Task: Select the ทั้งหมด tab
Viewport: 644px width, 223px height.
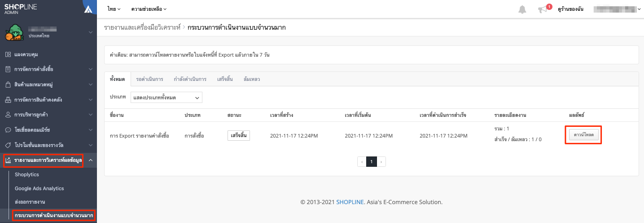Action: (x=117, y=79)
